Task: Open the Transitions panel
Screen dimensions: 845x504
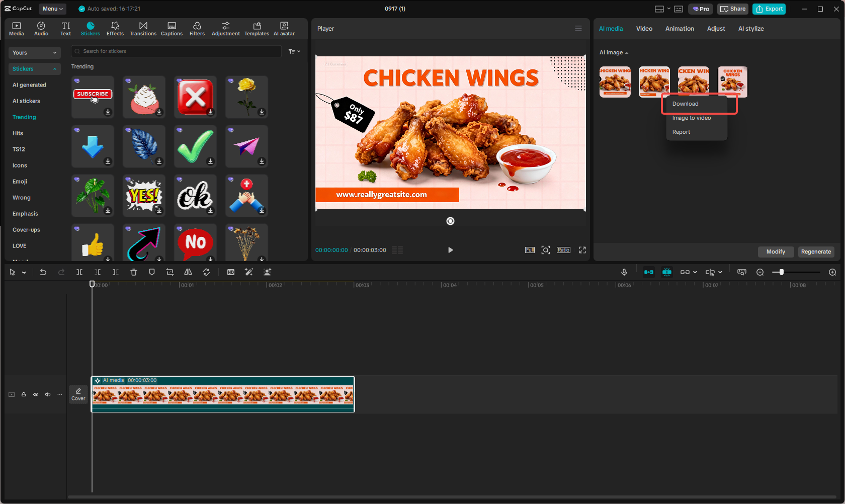Action: tap(143, 28)
